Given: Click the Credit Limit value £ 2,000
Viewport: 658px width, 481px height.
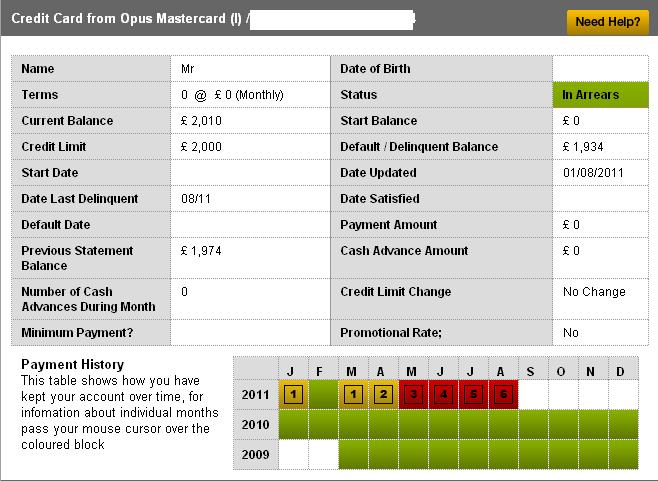Looking at the screenshot, I should pyautogui.click(x=203, y=147).
